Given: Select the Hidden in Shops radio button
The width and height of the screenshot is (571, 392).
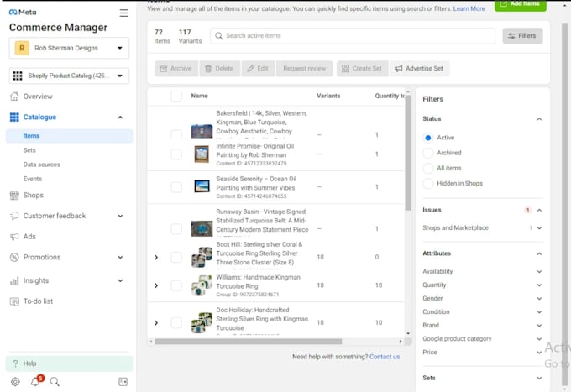Looking at the screenshot, I should 428,184.
